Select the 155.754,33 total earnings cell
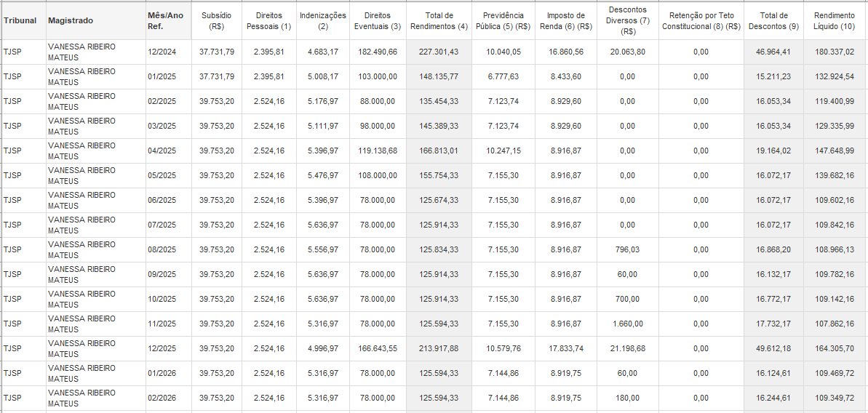This screenshot has height=413, width=868. point(439,175)
